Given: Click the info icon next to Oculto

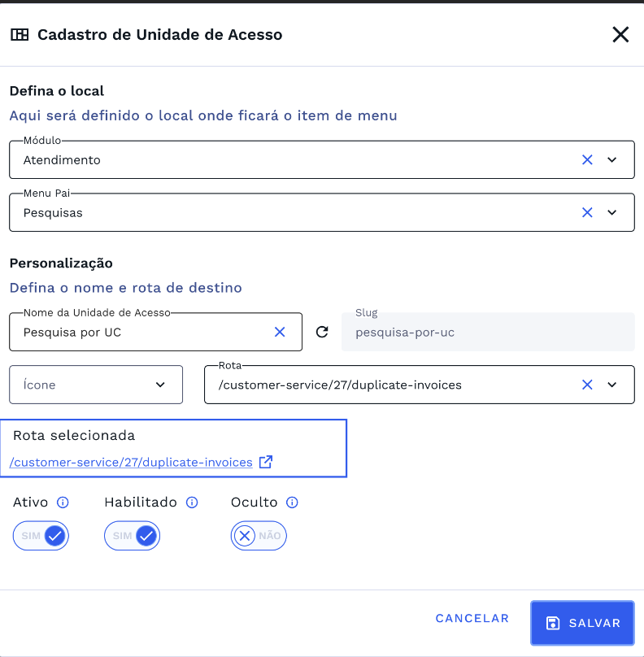Looking at the screenshot, I should coord(292,502).
